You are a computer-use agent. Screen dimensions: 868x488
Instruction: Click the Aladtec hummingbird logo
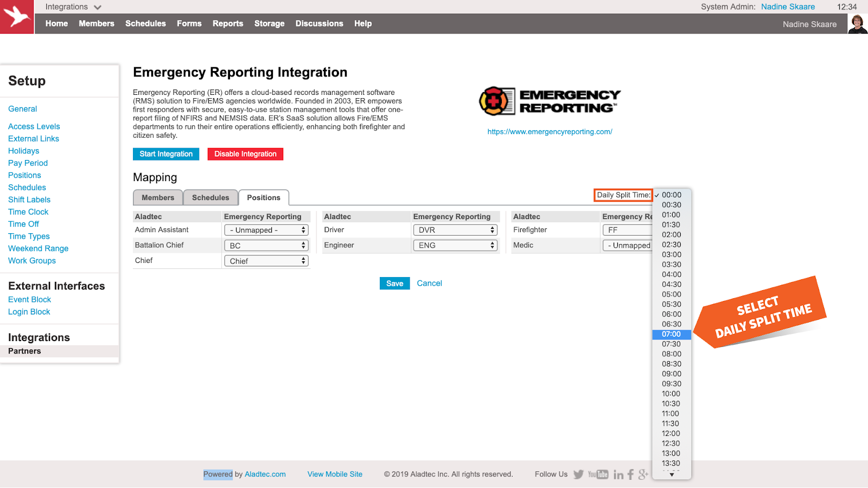tap(17, 17)
